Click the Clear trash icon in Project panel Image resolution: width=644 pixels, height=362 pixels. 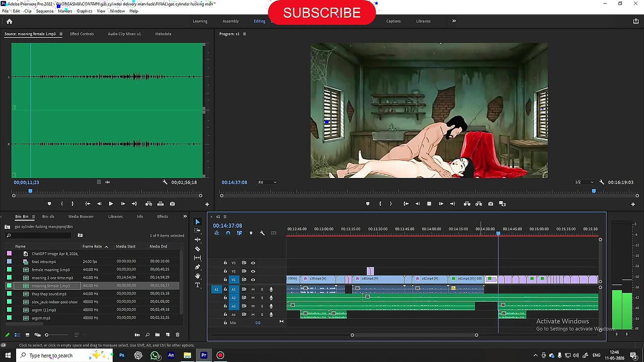coord(178,335)
